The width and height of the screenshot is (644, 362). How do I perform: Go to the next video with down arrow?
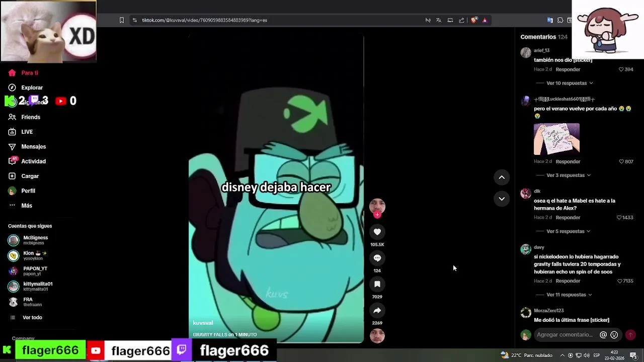[x=502, y=199]
